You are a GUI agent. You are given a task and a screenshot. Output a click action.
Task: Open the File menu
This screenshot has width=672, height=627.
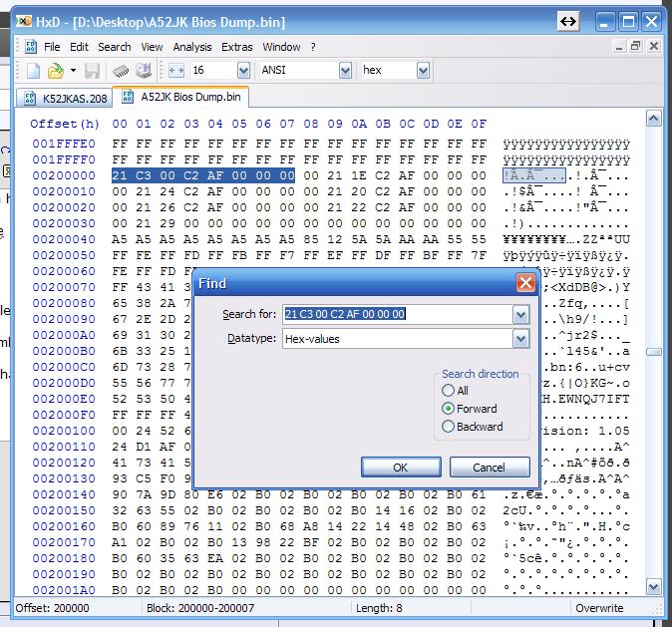tap(52, 47)
